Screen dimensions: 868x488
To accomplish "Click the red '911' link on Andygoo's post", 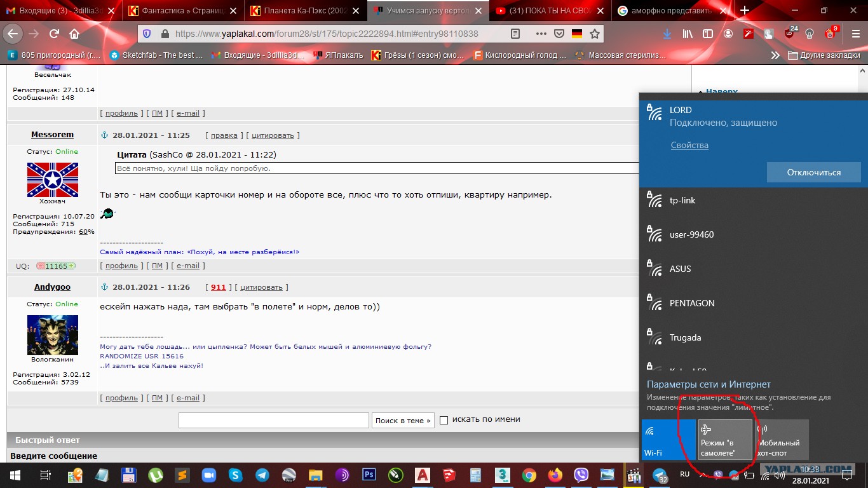I will click(x=218, y=287).
